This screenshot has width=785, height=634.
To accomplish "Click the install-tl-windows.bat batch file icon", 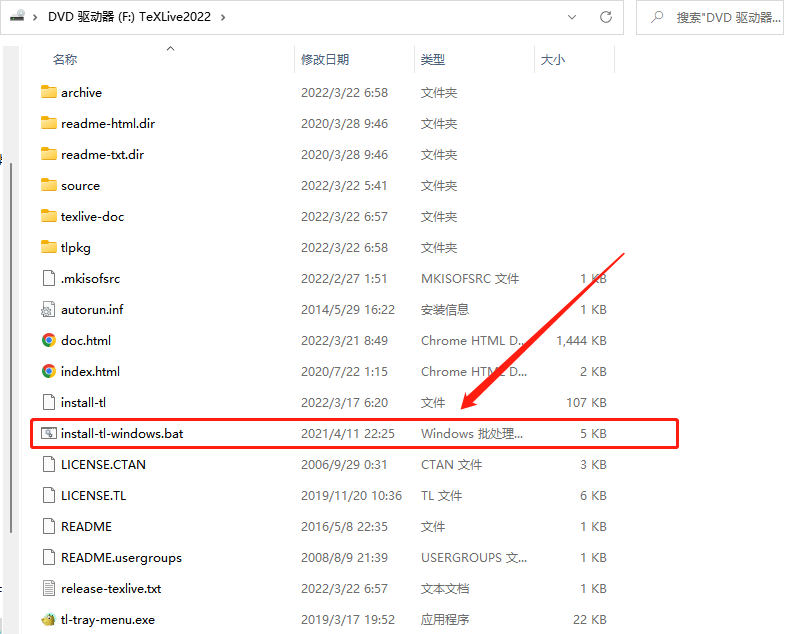I will (x=49, y=433).
